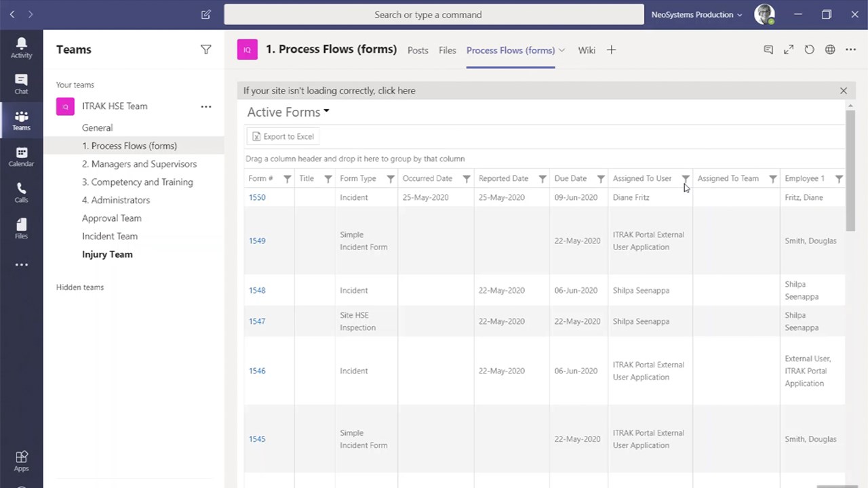868x488 pixels.
Task: Open form 1547 link
Action: click(x=257, y=321)
